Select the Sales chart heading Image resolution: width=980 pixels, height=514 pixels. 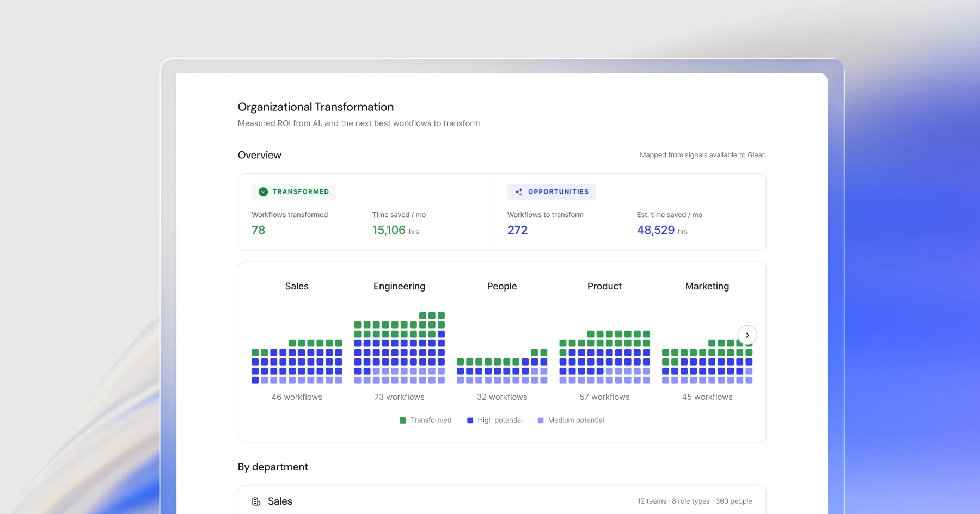pyautogui.click(x=297, y=286)
